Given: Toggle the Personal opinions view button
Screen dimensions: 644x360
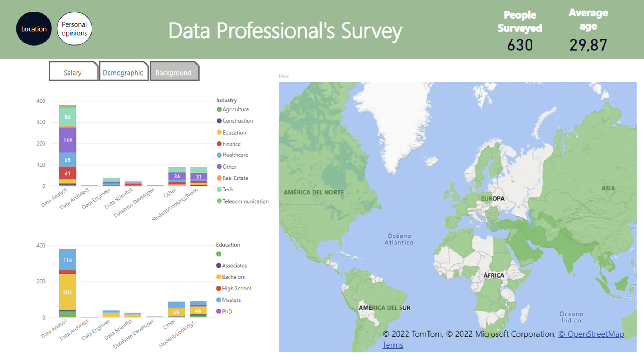Looking at the screenshot, I should [x=74, y=28].
